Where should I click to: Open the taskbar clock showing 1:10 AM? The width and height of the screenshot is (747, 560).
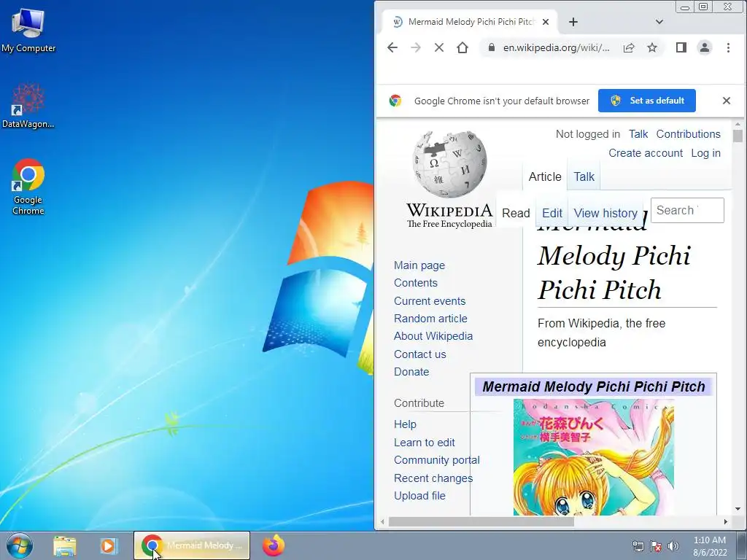[710, 546]
